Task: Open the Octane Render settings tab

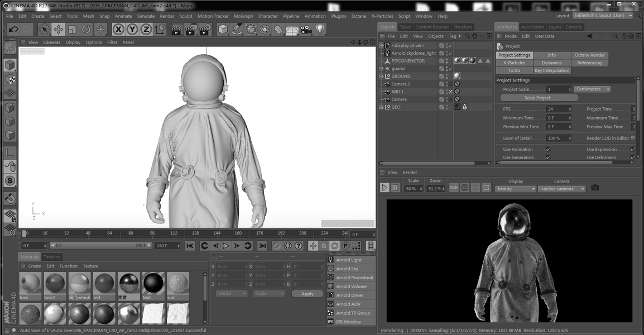Action: [x=589, y=55]
